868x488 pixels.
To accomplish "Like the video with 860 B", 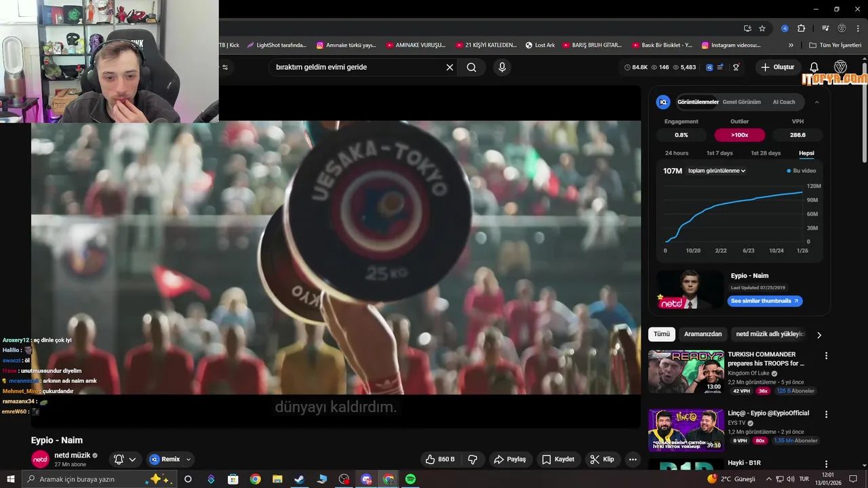I will pos(439,459).
